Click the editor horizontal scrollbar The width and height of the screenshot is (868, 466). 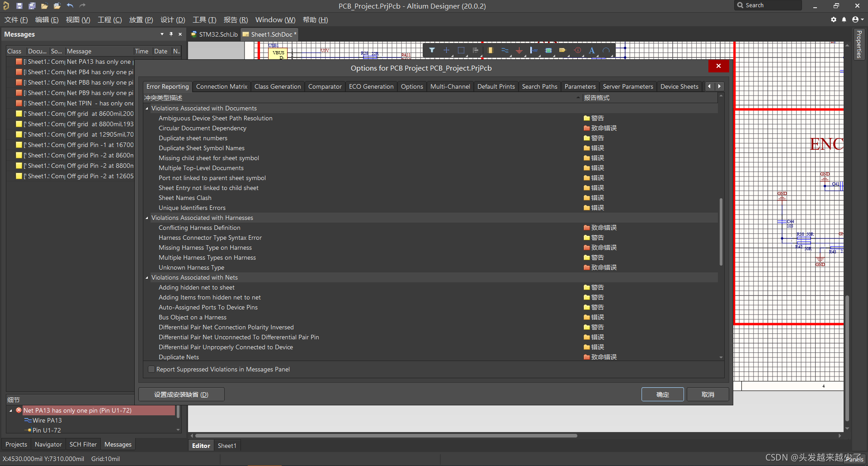point(386,436)
